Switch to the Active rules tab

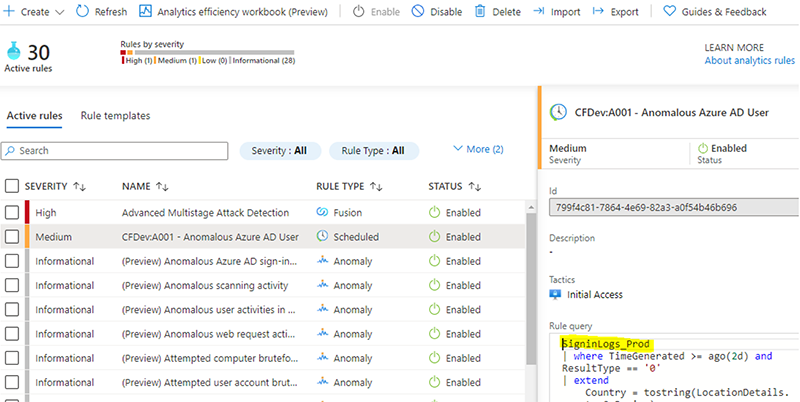click(x=34, y=116)
